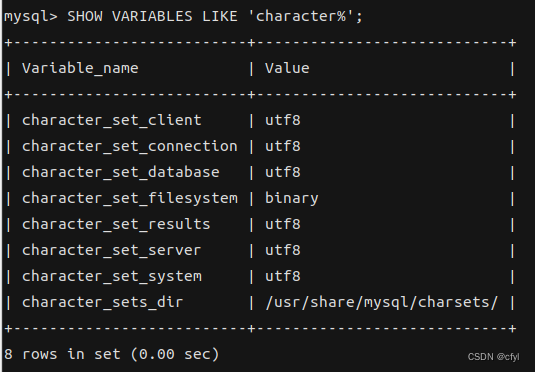Click the CSDN @cfyl watermark
535x372 pixels.
pyautogui.click(x=493, y=357)
